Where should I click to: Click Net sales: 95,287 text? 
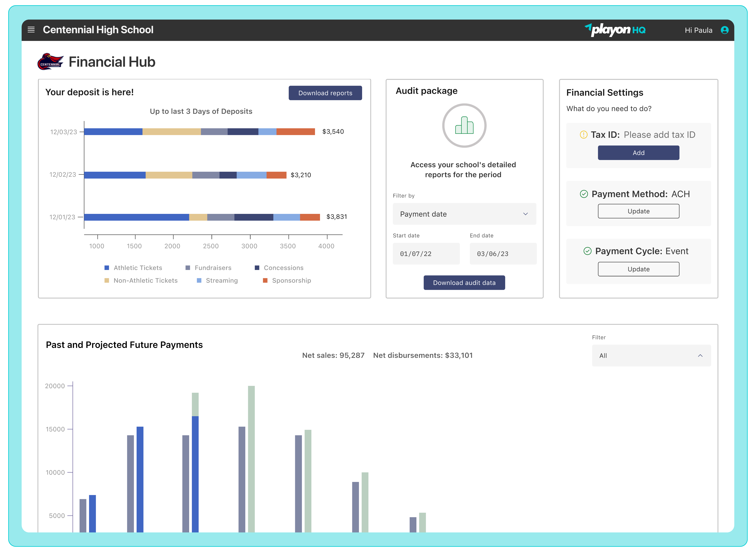point(333,355)
